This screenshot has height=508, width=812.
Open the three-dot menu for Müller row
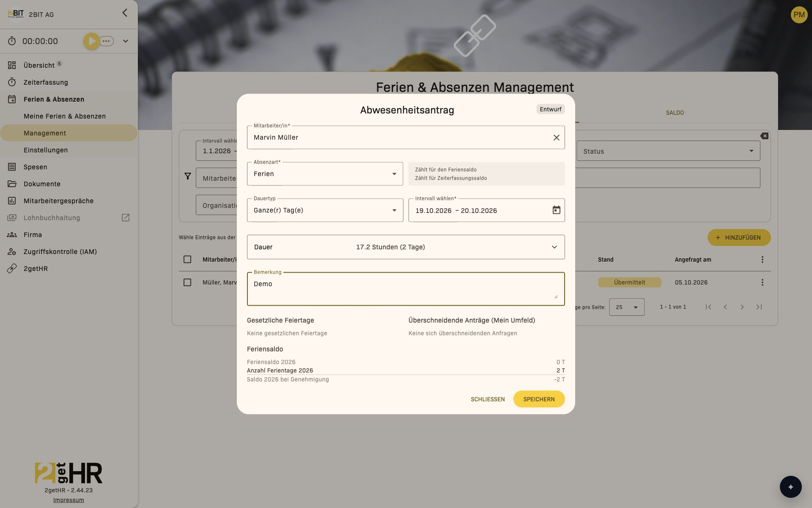[762, 282]
